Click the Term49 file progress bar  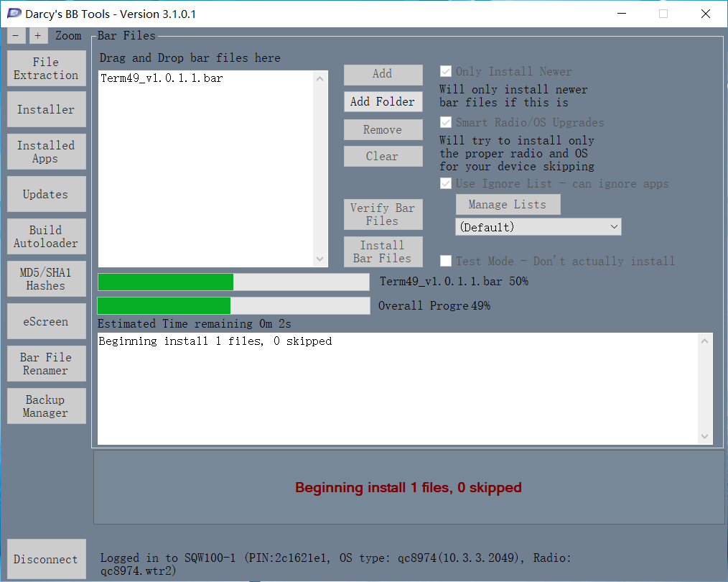tap(233, 282)
